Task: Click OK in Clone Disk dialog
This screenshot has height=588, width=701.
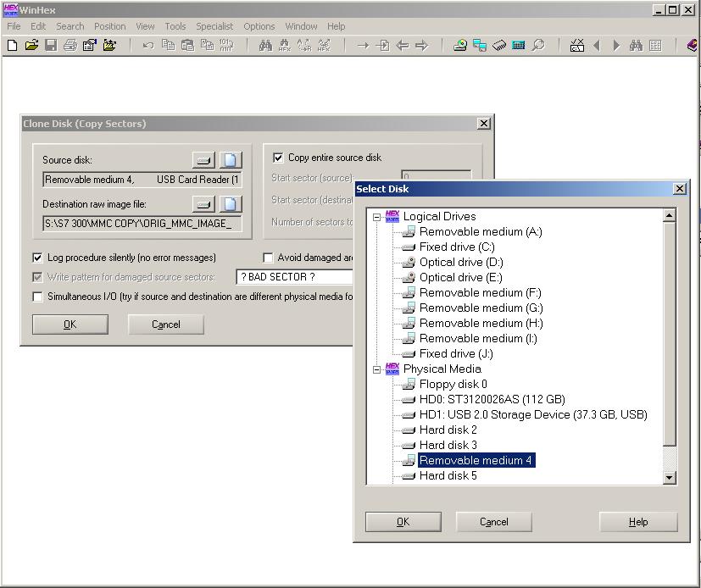Action: 70,325
